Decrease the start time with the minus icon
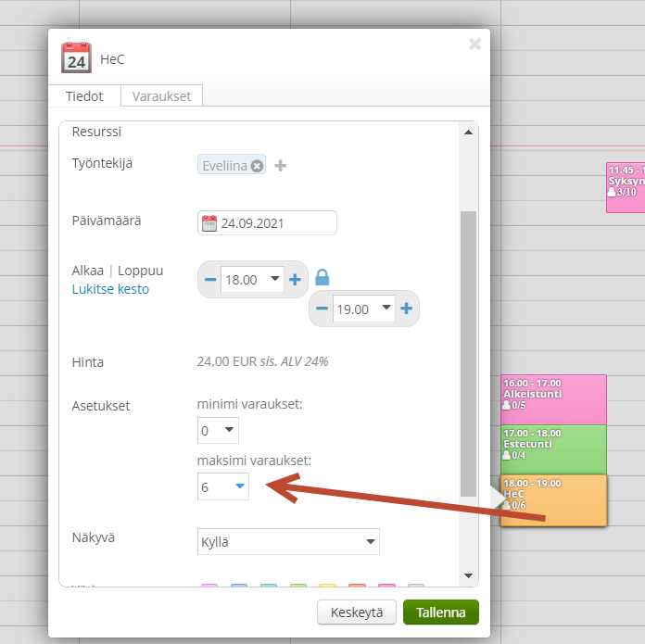Screen dimensions: 645x644 [210, 280]
